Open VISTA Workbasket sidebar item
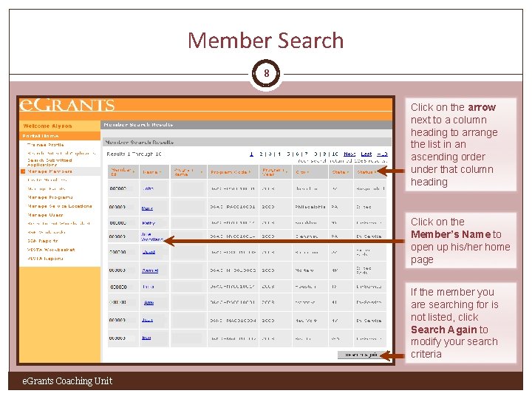Image resolution: width=532 pixels, height=399 pixels. click(x=51, y=250)
